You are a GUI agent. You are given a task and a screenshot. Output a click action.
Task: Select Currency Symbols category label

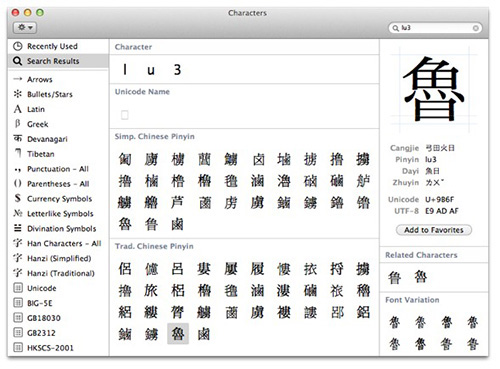[59, 199]
